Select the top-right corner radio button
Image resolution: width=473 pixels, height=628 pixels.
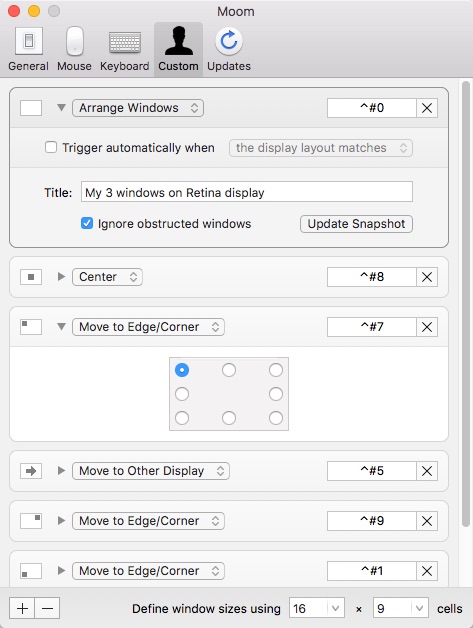click(x=276, y=370)
